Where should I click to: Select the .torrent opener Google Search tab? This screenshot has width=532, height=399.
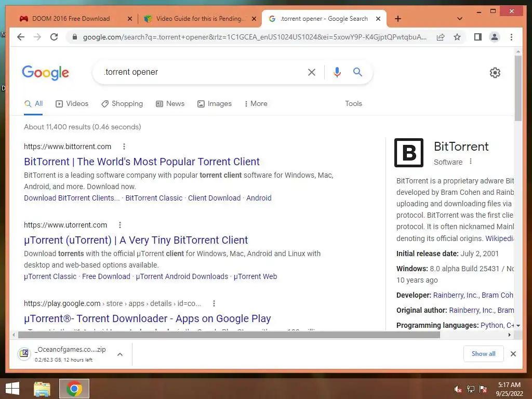coord(324,19)
